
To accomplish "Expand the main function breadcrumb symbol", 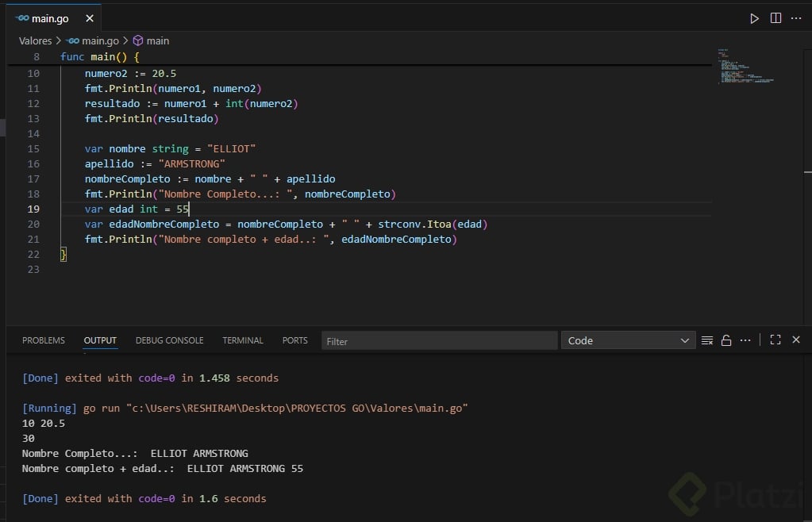I will (x=157, y=40).
